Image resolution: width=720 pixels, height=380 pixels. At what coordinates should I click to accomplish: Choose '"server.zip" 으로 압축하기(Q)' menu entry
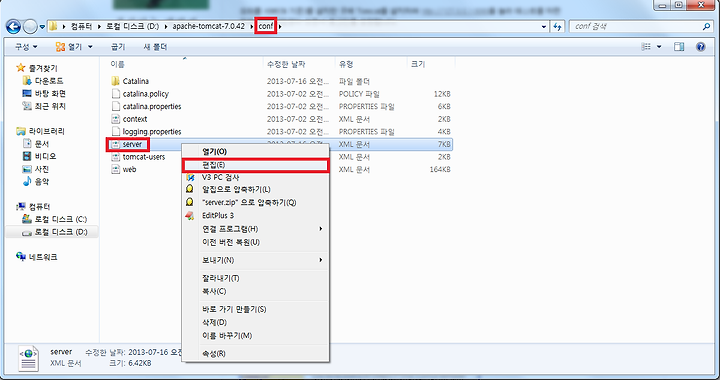tap(256, 202)
